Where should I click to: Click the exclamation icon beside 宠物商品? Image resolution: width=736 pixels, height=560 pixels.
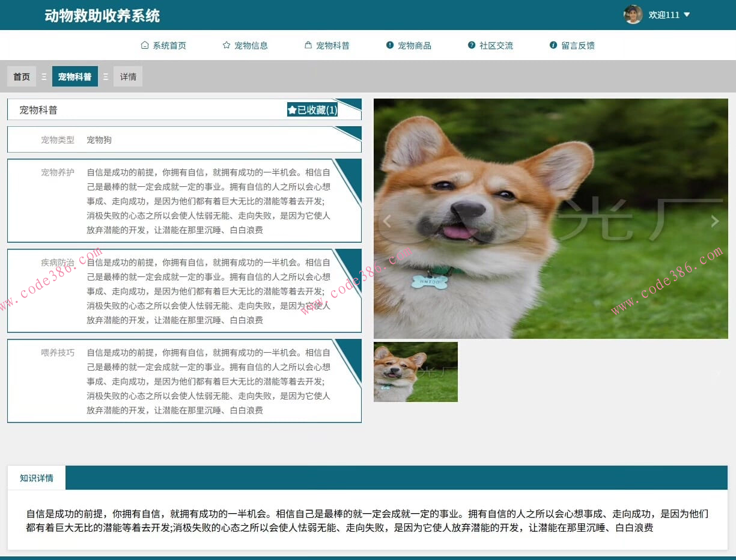click(x=390, y=45)
